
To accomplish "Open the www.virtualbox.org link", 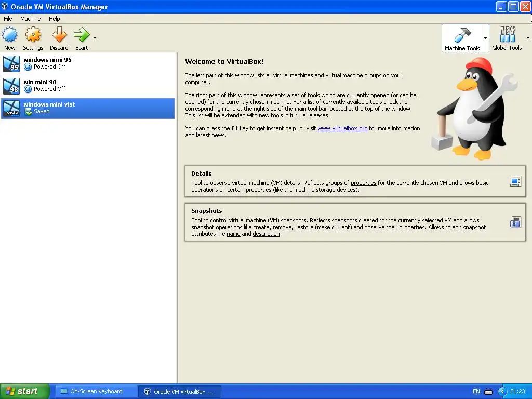I will pyautogui.click(x=342, y=128).
